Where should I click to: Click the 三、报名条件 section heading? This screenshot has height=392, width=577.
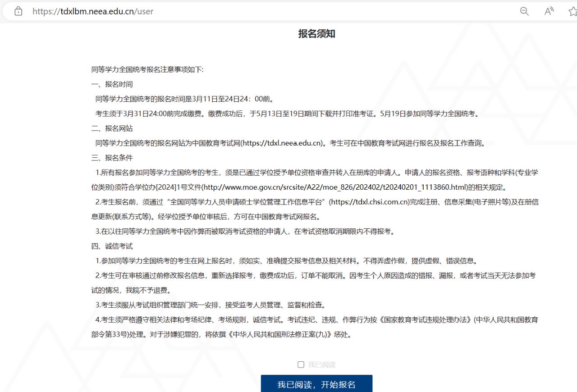(112, 158)
